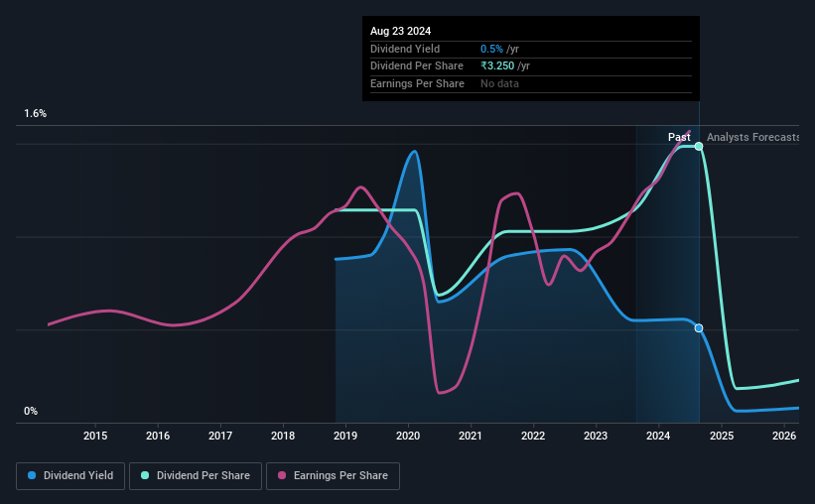Select the blue data point marker on Dividend Yield line
Viewport: 815px width, 504px height.
[x=699, y=328]
